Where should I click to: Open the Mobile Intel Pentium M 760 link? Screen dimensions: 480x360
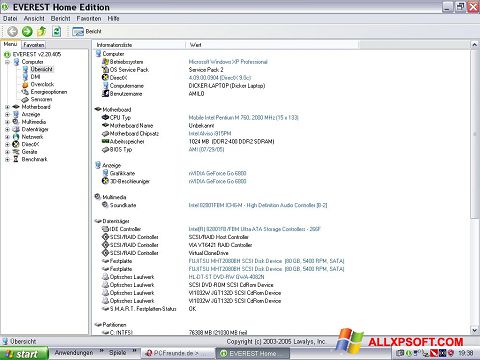(243, 117)
